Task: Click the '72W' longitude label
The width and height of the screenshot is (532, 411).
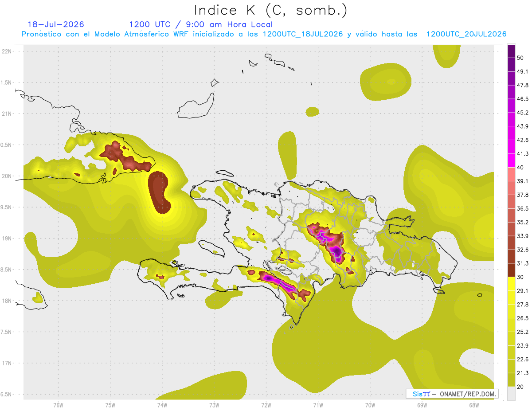Action: [x=266, y=405]
